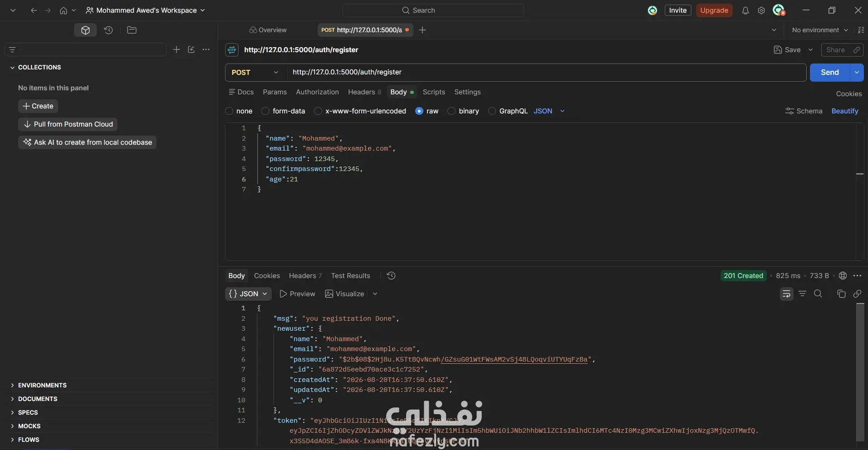This screenshot has width=868, height=450.
Task: Click the Upgrade button
Action: 714,10
